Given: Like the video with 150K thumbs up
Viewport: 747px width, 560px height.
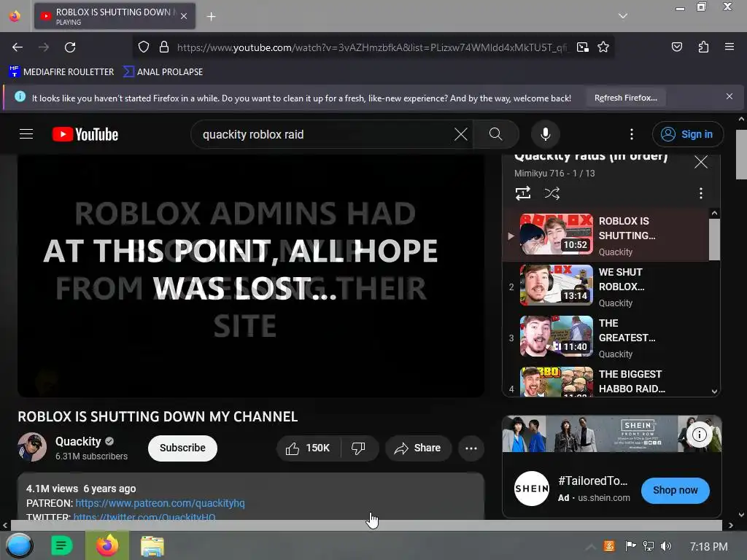Looking at the screenshot, I should [x=309, y=448].
